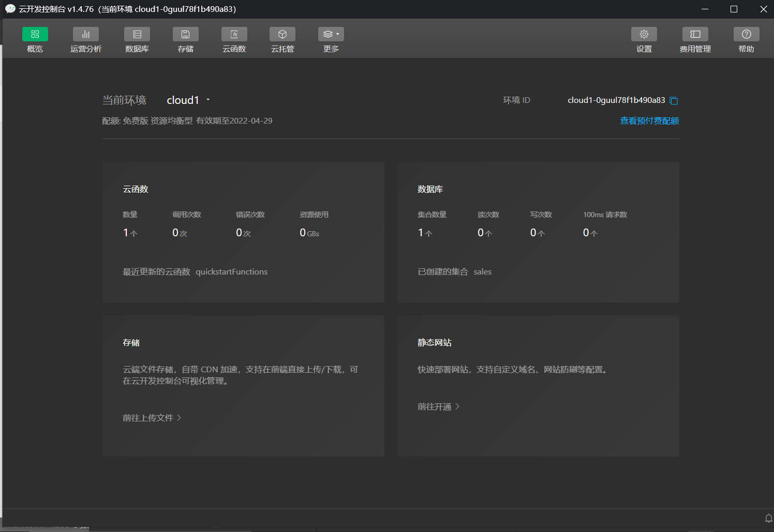
Task: Copy the environment ID icon
Action: (x=674, y=101)
